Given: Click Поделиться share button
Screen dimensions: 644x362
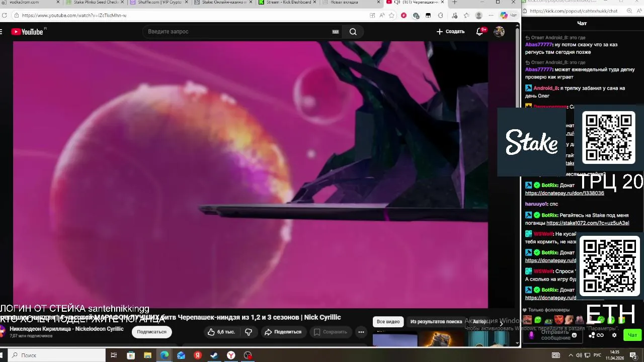Looking at the screenshot, I should [x=283, y=332].
